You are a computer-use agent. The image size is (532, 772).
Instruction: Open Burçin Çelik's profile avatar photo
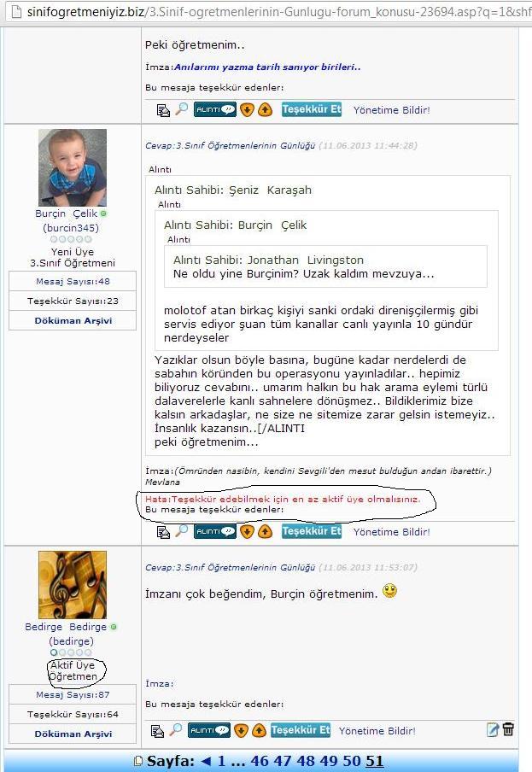click(x=73, y=167)
